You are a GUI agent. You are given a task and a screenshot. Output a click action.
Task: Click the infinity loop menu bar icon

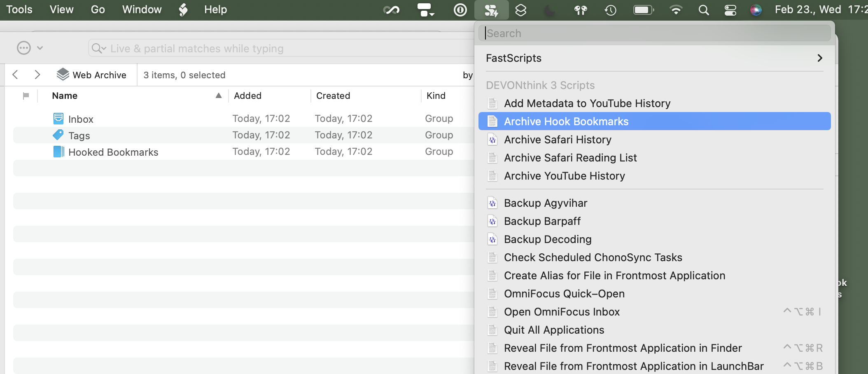(391, 10)
